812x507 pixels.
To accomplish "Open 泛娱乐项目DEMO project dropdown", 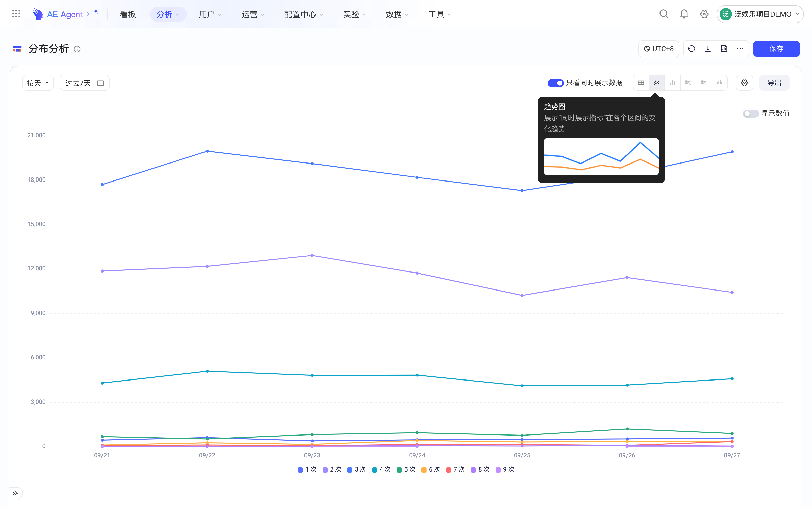I will pyautogui.click(x=760, y=14).
